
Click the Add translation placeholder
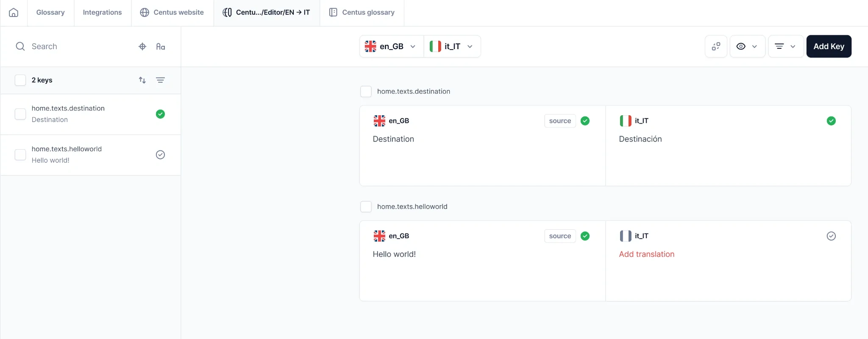[646, 254]
